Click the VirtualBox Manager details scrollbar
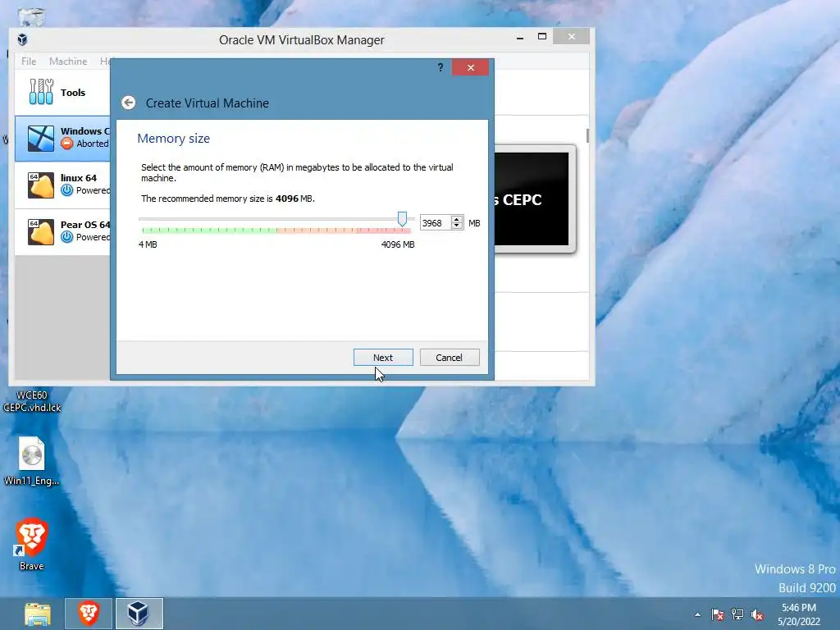Screen dimensions: 840x630 (x=587, y=135)
